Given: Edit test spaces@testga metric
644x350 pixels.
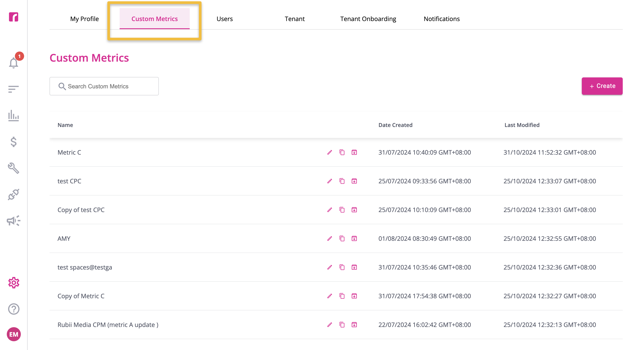Looking at the screenshot, I should tap(330, 267).
